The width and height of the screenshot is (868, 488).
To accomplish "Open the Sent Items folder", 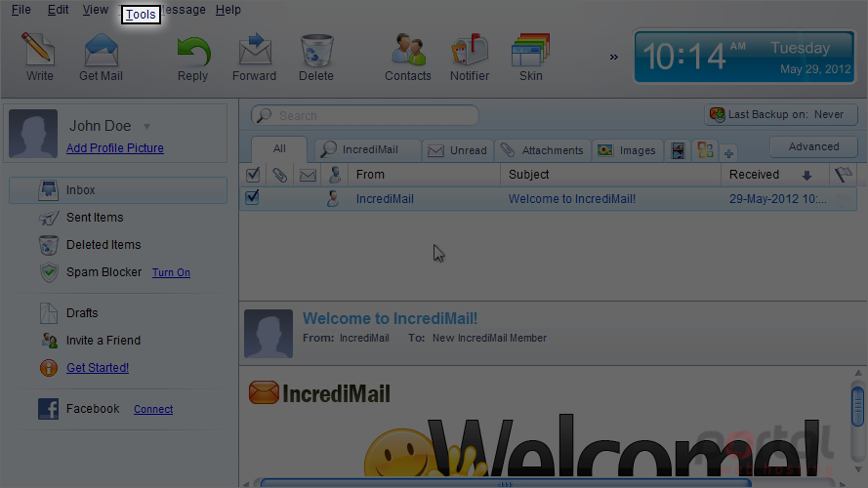I will pyautogui.click(x=95, y=218).
